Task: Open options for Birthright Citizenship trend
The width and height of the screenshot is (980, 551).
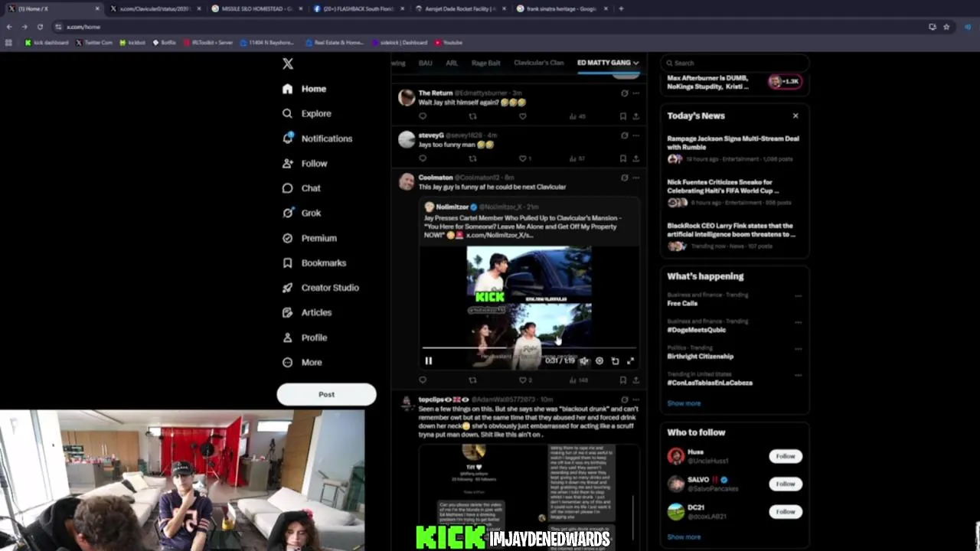Action: pos(798,349)
